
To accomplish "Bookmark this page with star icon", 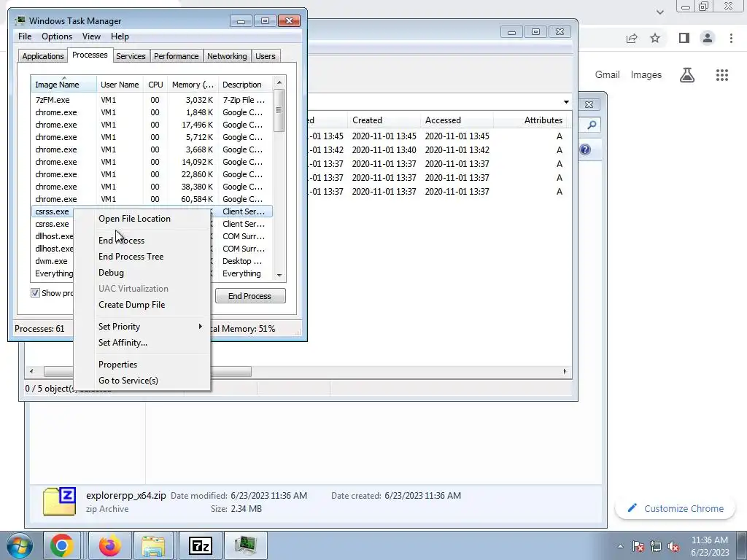I will (655, 38).
